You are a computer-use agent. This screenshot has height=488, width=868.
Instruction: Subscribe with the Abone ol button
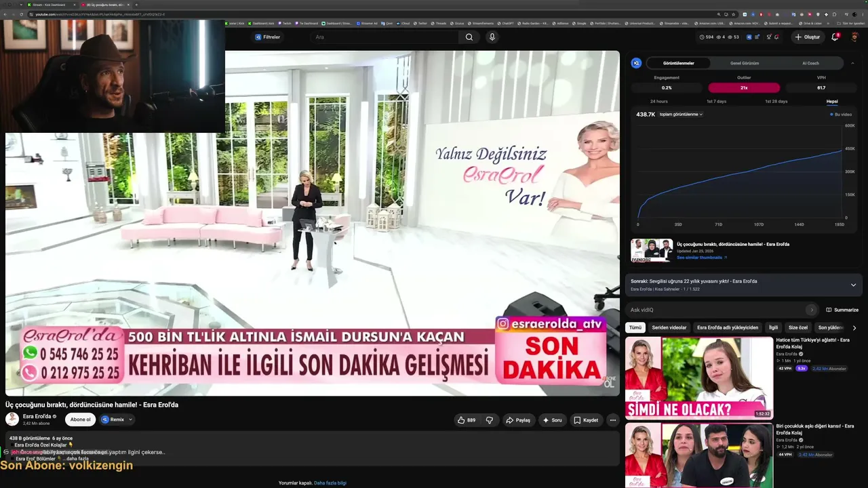click(x=80, y=420)
